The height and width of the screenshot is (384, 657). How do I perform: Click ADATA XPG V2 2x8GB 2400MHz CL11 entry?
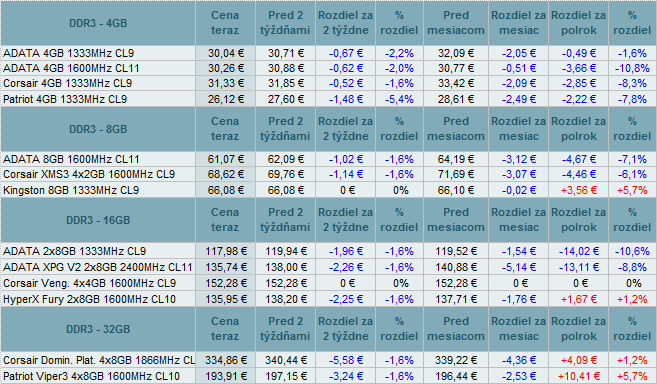coord(98,267)
